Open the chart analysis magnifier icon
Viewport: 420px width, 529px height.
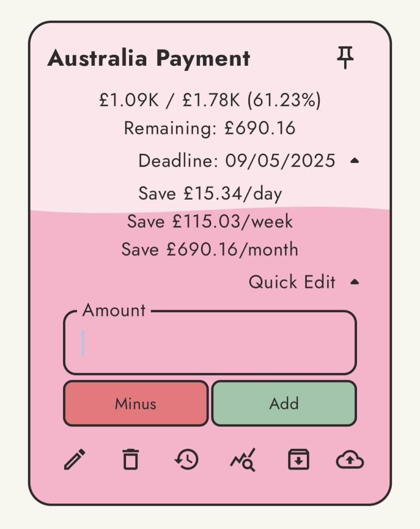pos(243,459)
